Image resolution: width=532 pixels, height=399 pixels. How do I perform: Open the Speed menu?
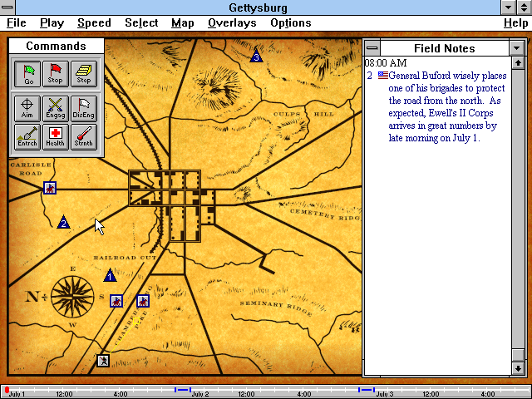pos(94,23)
